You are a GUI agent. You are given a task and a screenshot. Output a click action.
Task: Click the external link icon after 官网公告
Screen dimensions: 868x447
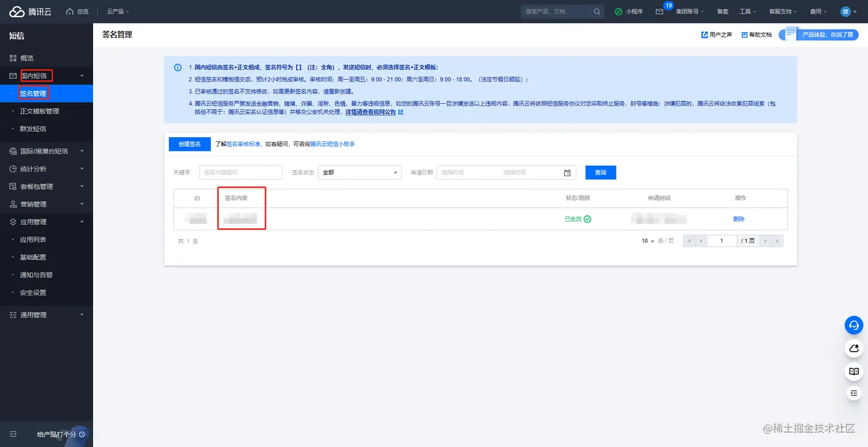click(401, 112)
